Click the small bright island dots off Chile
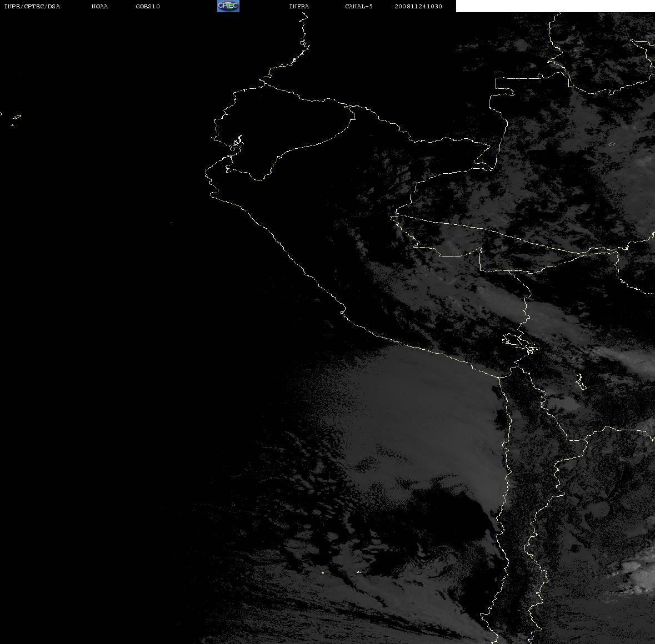655x644 pixels. click(x=341, y=572)
